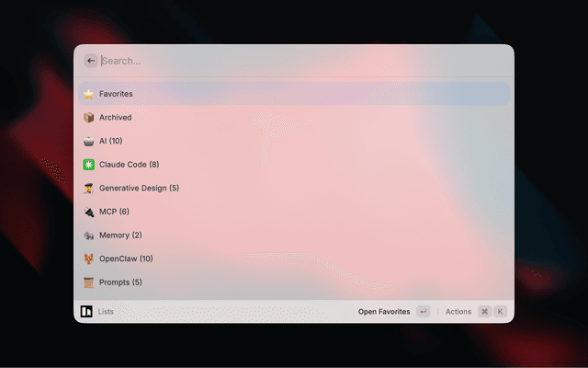Click the Command key shortcut badge
Image resolution: width=588 pixels, height=368 pixels.
tap(484, 311)
